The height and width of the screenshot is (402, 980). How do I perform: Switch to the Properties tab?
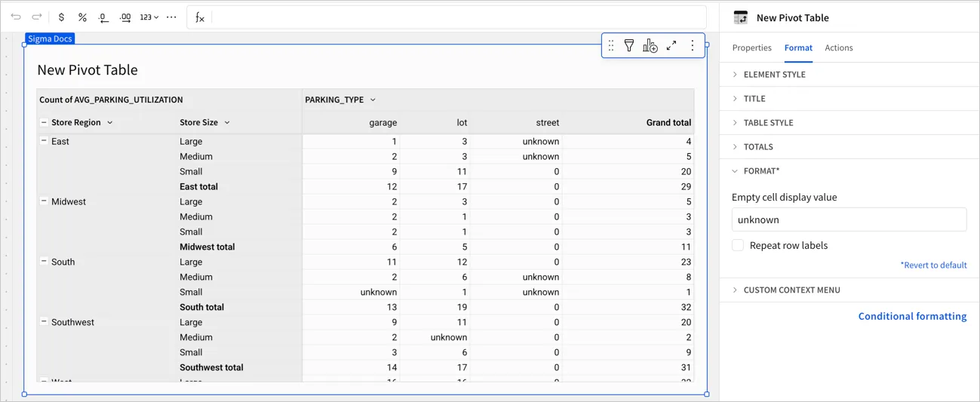point(752,48)
